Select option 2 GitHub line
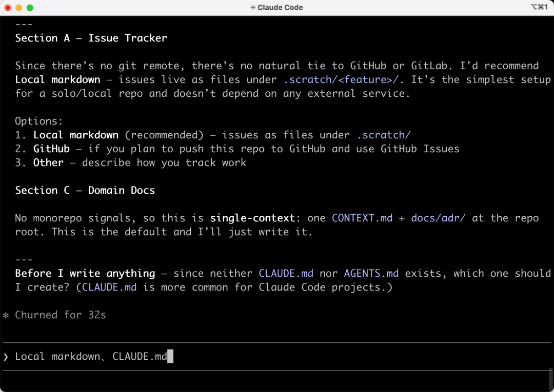Viewport: 554px width, 392px height. (x=237, y=149)
